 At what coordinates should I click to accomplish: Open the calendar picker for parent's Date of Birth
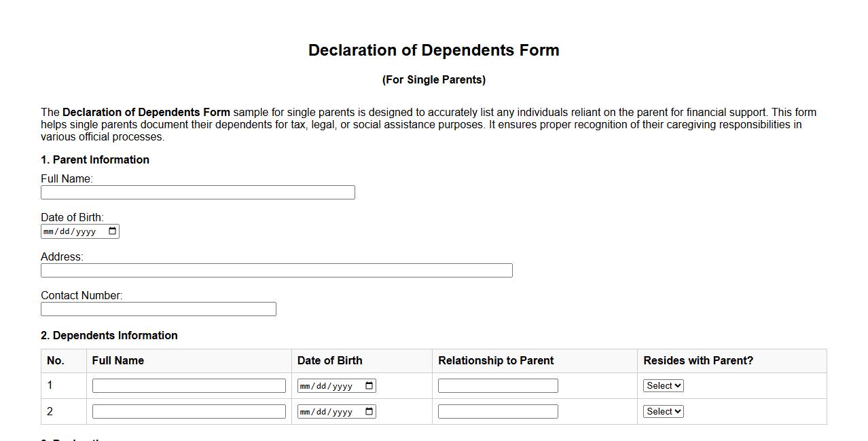pyautogui.click(x=112, y=231)
